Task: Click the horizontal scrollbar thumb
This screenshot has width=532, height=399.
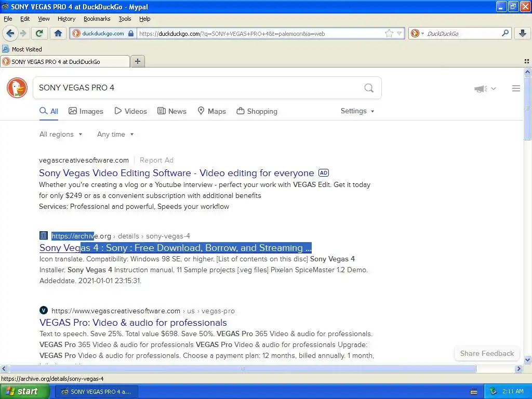Action: click(x=242, y=369)
